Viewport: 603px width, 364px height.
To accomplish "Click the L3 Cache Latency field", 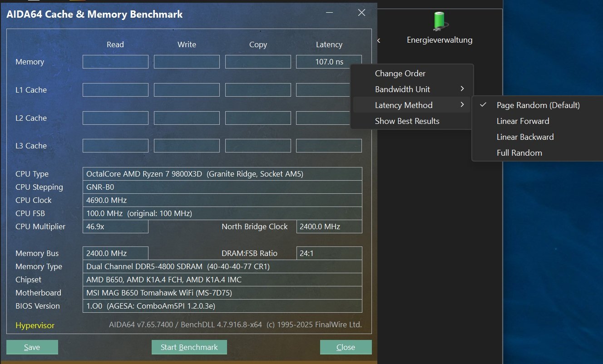I will coord(329,146).
